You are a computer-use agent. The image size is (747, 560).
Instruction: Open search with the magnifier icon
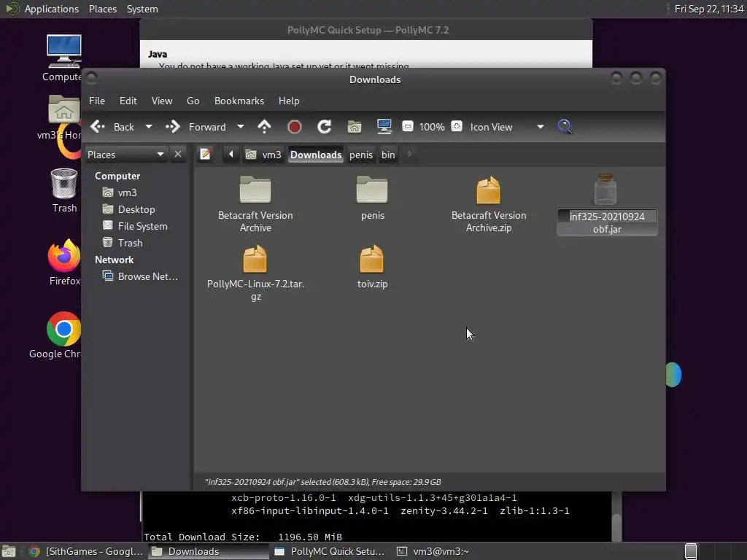(x=565, y=127)
